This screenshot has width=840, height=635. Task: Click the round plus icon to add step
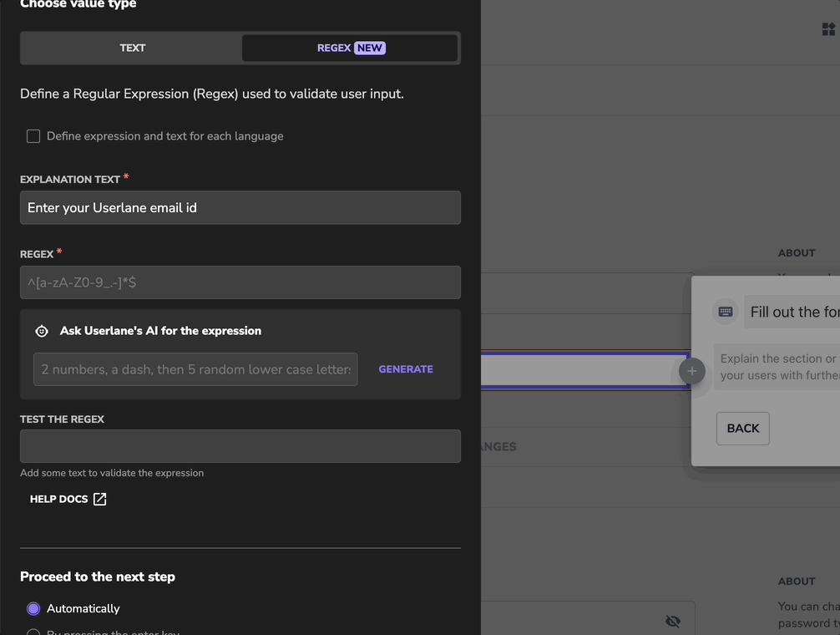point(692,371)
